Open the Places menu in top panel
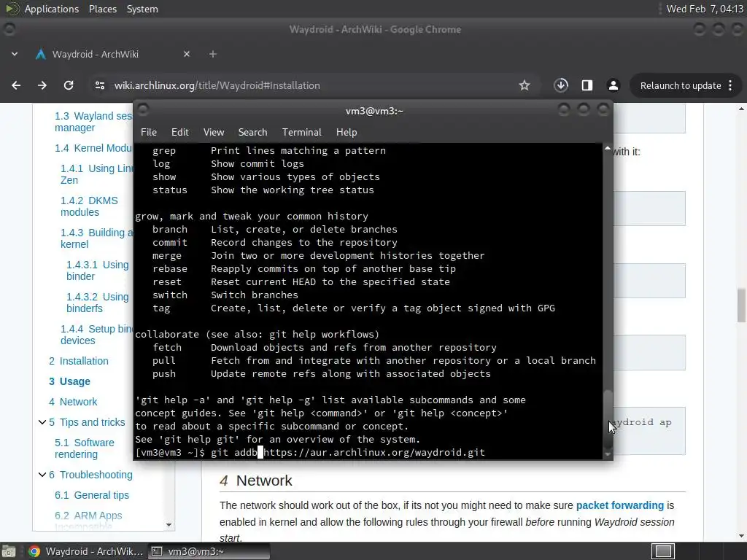Image resolution: width=747 pixels, height=560 pixels. [102, 9]
